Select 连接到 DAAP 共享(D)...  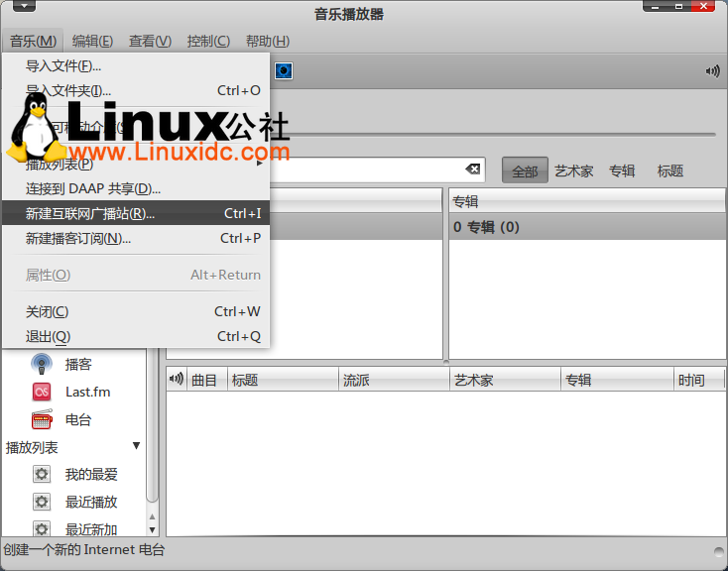[x=136, y=189]
